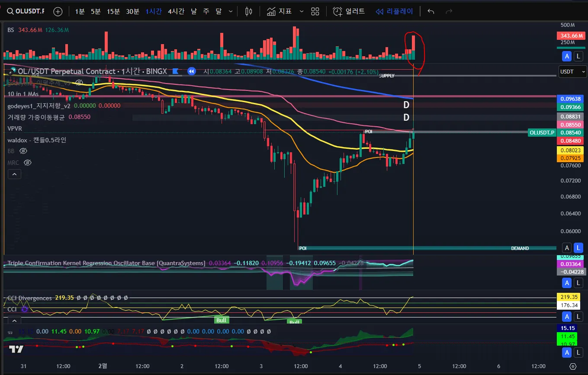Switch to the 달 monthly timeframe
588x375 pixels.
[x=218, y=11]
